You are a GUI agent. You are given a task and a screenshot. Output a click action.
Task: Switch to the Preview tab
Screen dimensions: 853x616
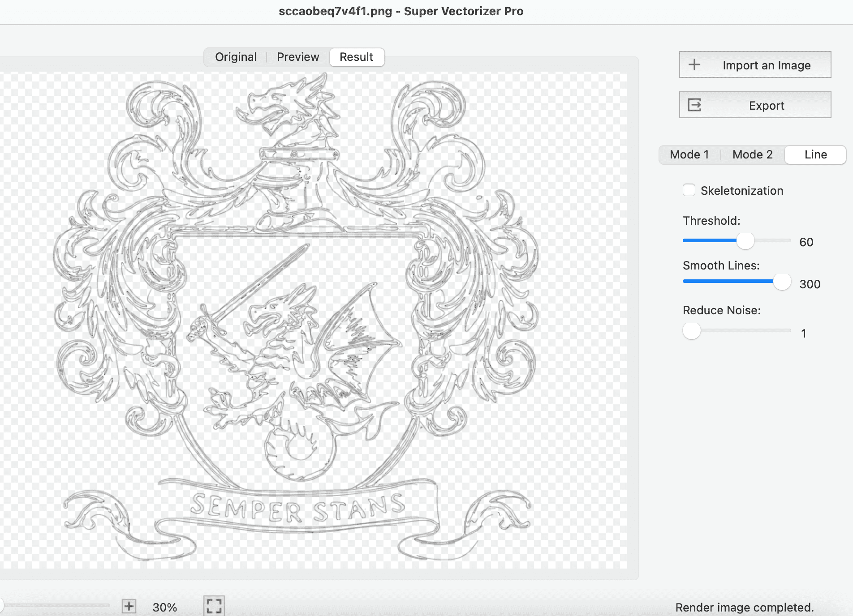[298, 57]
